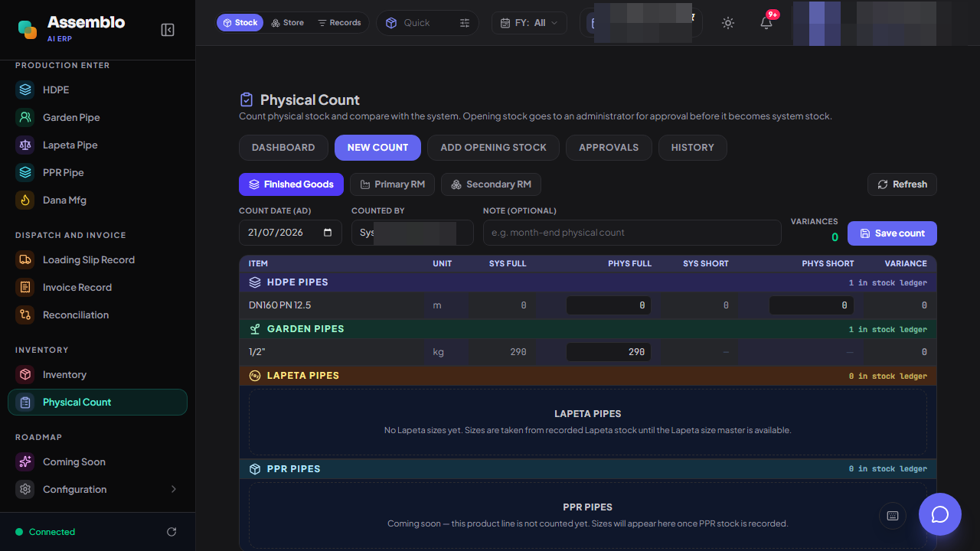The image size is (980, 551).
Task: Open Invoice Record link
Action: tap(97, 287)
